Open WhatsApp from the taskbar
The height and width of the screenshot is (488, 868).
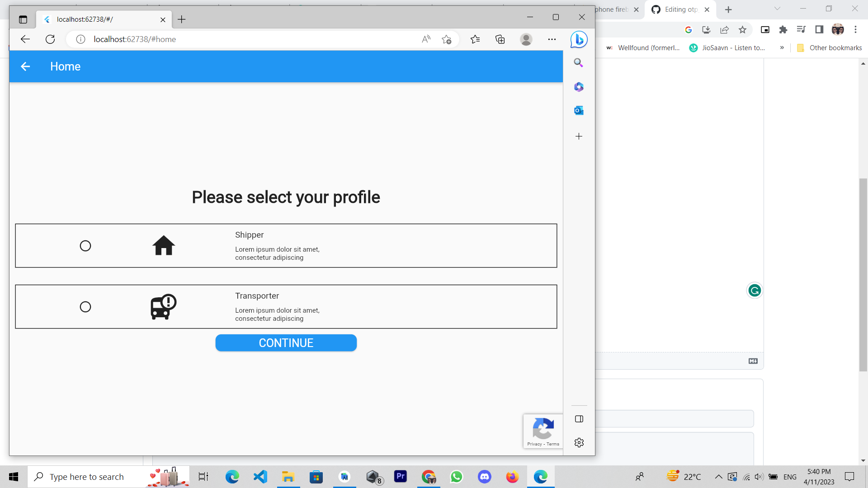pyautogui.click(x=457, y=476)
